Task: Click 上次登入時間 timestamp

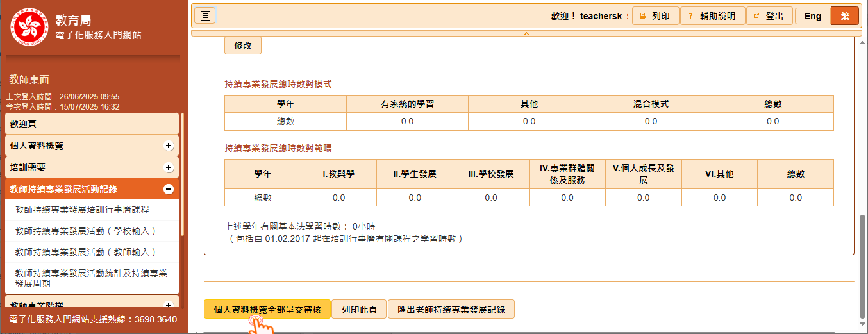Action: 63,96
